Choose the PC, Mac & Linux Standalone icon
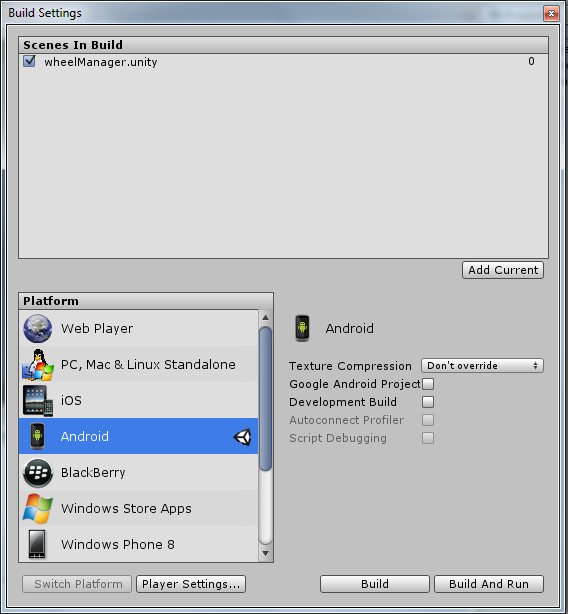Viewport: 568px width, 614px height. coord(38,365)
